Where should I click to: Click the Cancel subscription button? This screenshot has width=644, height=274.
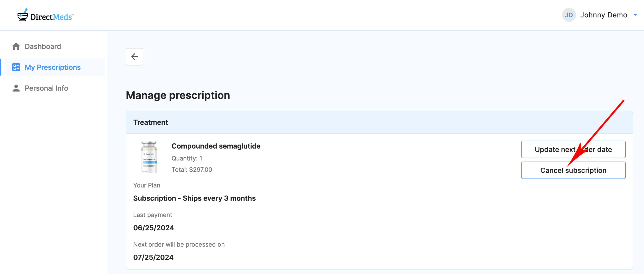(573, 170)
